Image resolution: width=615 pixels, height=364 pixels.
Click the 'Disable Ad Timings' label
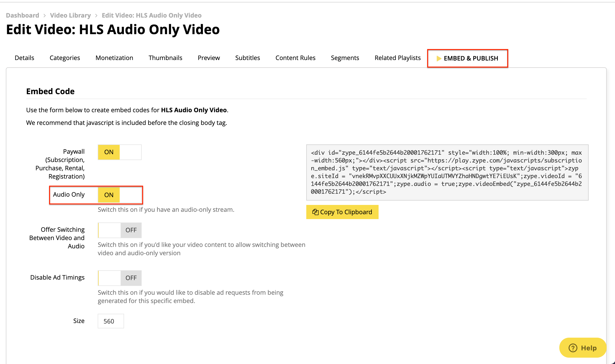[57, 277]
